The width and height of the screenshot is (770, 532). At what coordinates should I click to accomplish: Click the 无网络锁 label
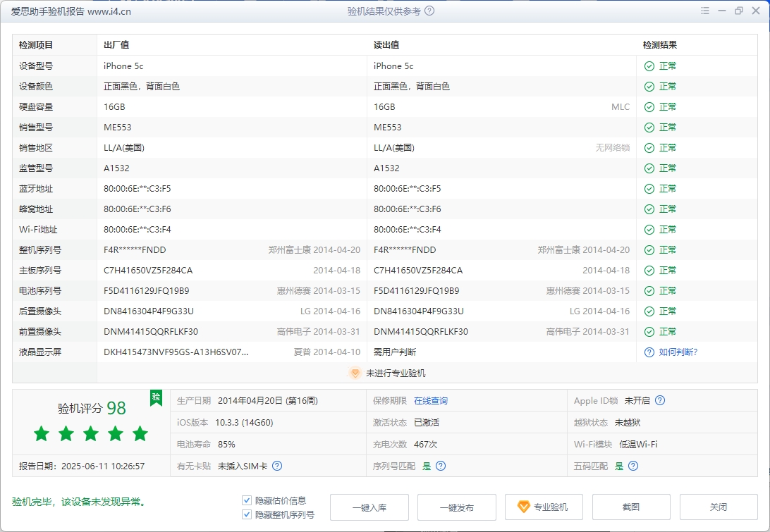point(612,148)
